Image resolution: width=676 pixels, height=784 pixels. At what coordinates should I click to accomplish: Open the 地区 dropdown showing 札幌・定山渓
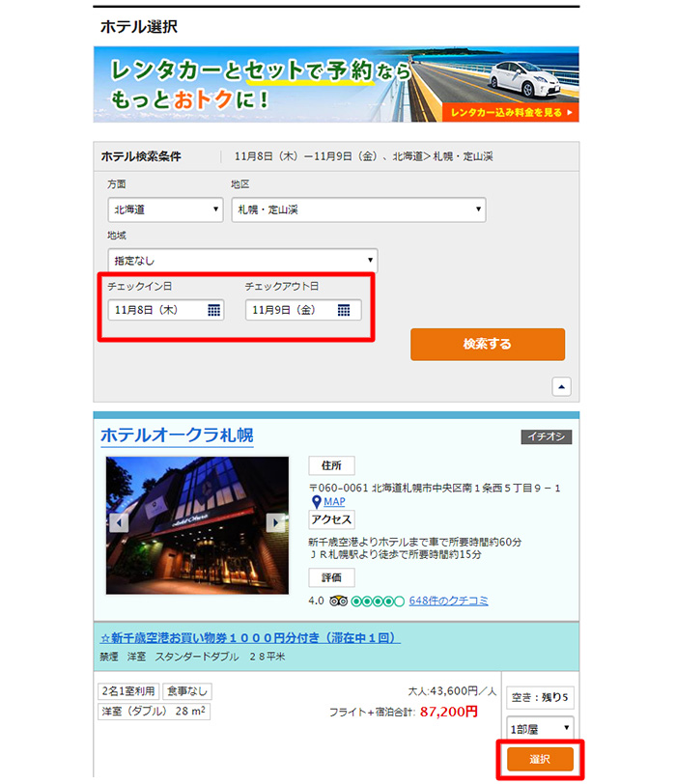click(x=358, y=210)
